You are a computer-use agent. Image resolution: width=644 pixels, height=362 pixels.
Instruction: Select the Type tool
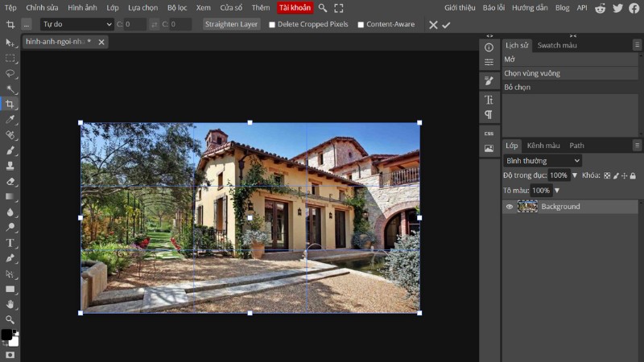coord(10,243)
